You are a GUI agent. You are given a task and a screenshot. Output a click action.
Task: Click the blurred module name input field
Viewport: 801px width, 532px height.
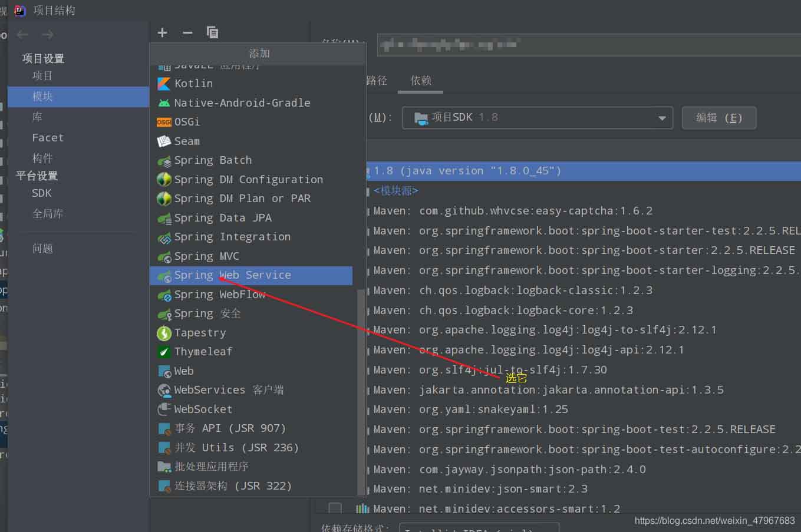tap(589, 45)
